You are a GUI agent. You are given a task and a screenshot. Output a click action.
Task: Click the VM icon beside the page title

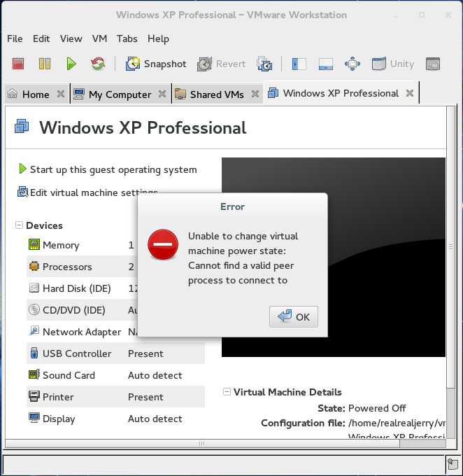[22, 126]
